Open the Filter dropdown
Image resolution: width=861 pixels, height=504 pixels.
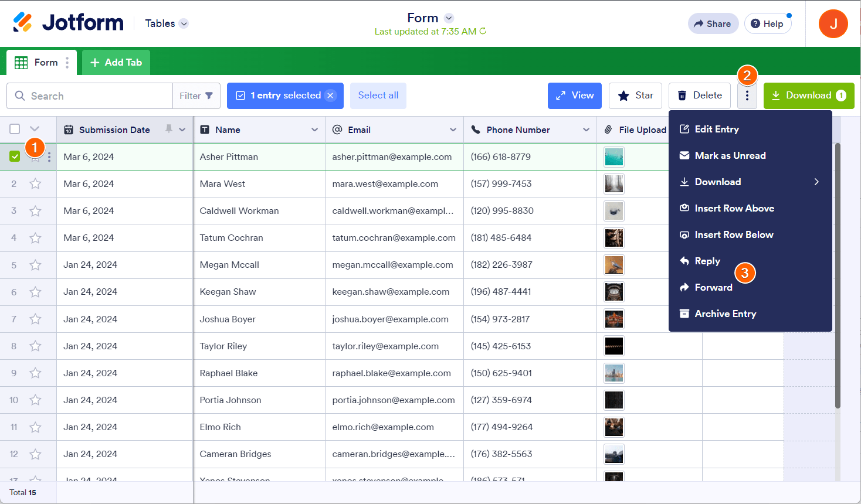[196, 96]
